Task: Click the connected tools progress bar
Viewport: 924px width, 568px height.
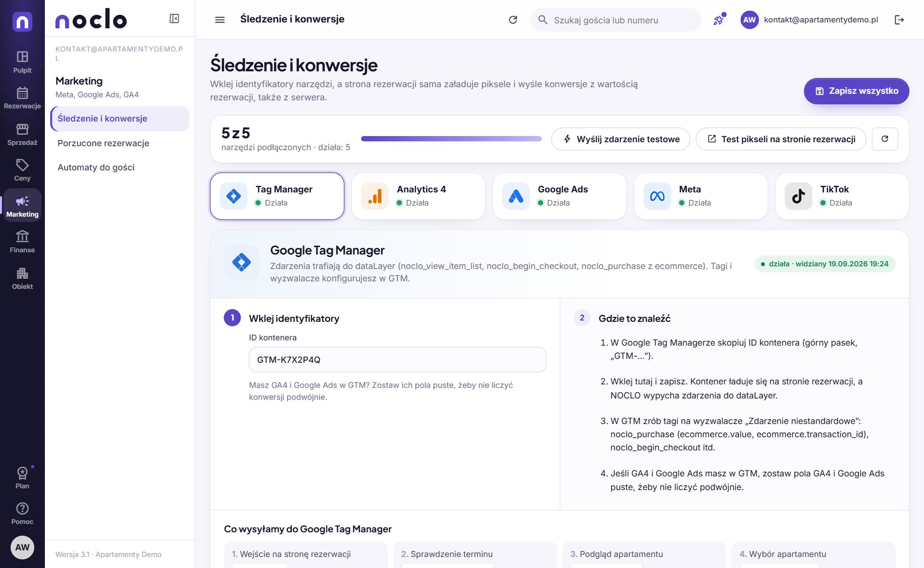Action: pos(451,139)
